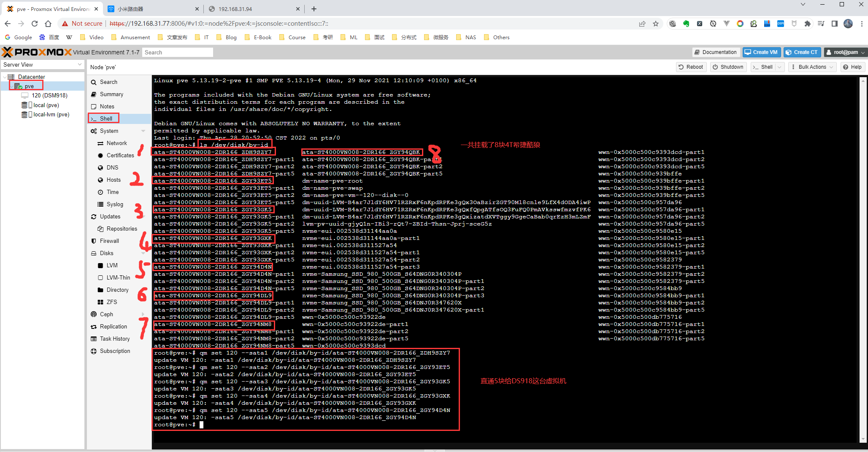This screenshot has width=868, height=452.
Task: Open Disks panel
Action: (119, 253)
